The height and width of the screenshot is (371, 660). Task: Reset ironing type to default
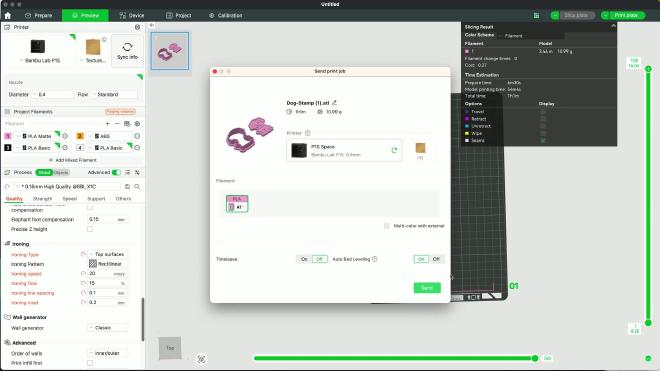click(83, 254)
